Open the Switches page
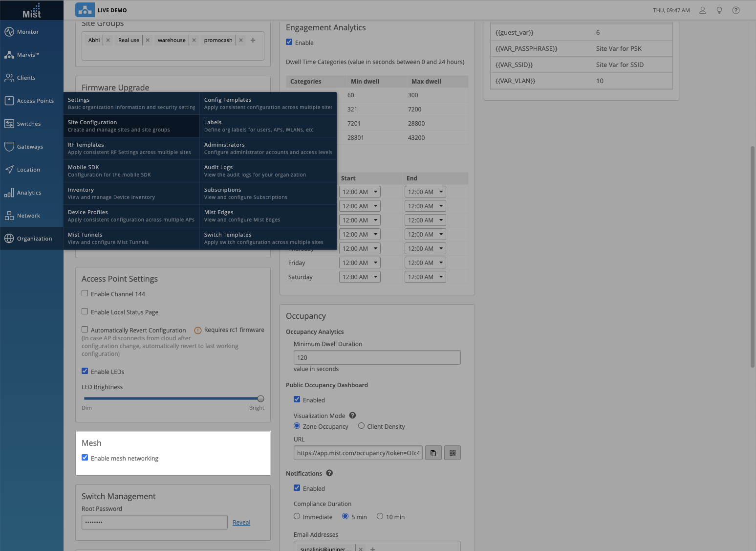 pos(32,124)
